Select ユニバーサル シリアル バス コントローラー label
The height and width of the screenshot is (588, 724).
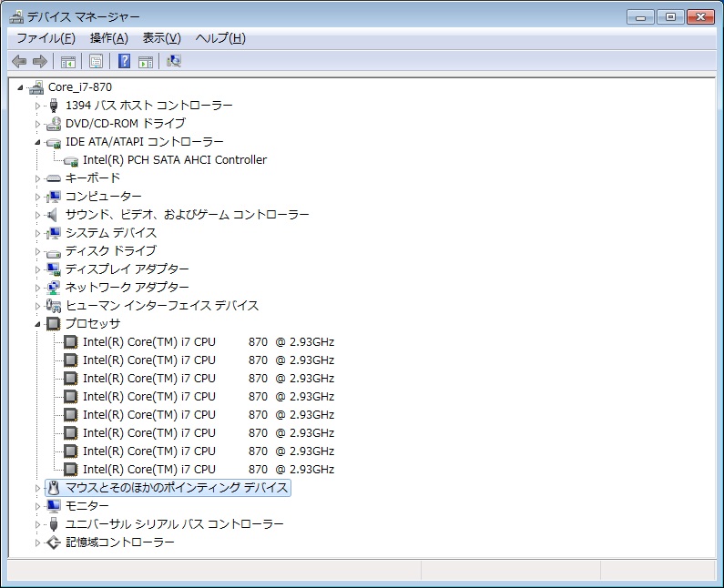(x=174, y=524)
